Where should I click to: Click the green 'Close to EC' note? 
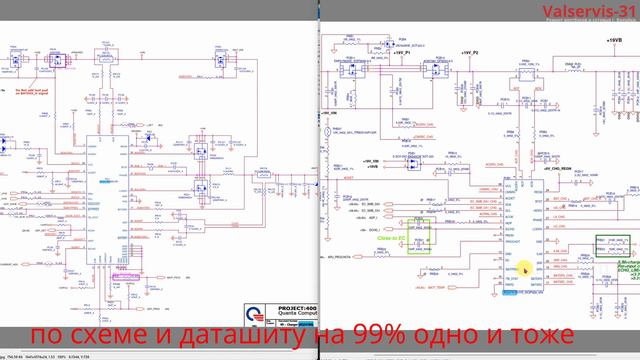pyautogui.click(x=391, y=238)
